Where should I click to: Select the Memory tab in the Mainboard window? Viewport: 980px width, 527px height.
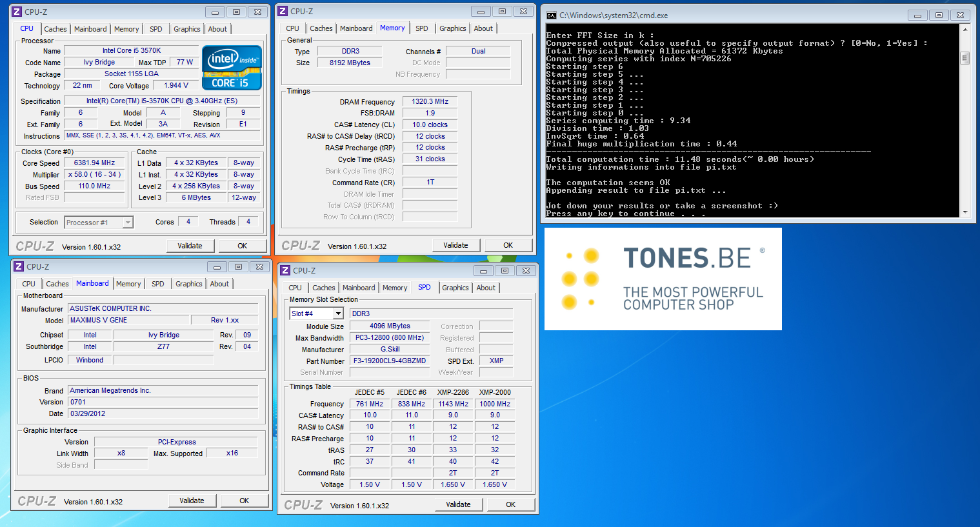click(x=128, y=284)
